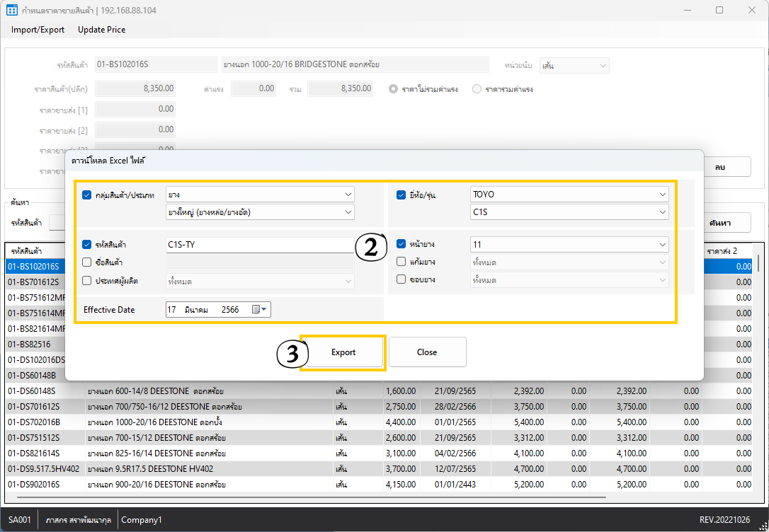Select row 01-DS701612S in the table

tap(33, 407)
